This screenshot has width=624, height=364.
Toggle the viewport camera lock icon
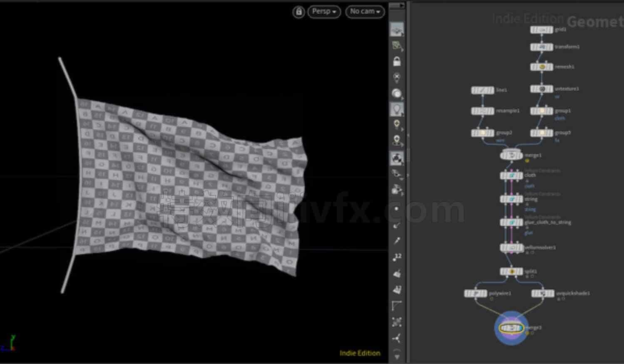298,12
